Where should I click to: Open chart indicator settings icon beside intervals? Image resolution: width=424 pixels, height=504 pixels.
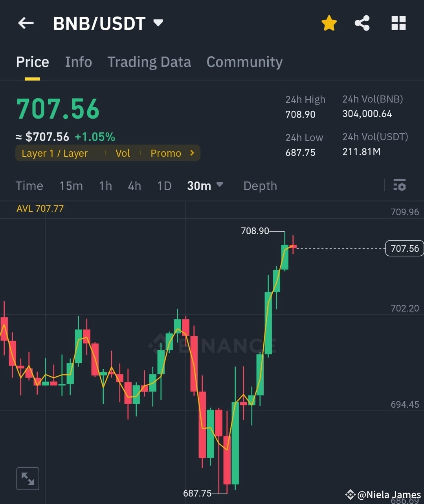tap(400, 185)
